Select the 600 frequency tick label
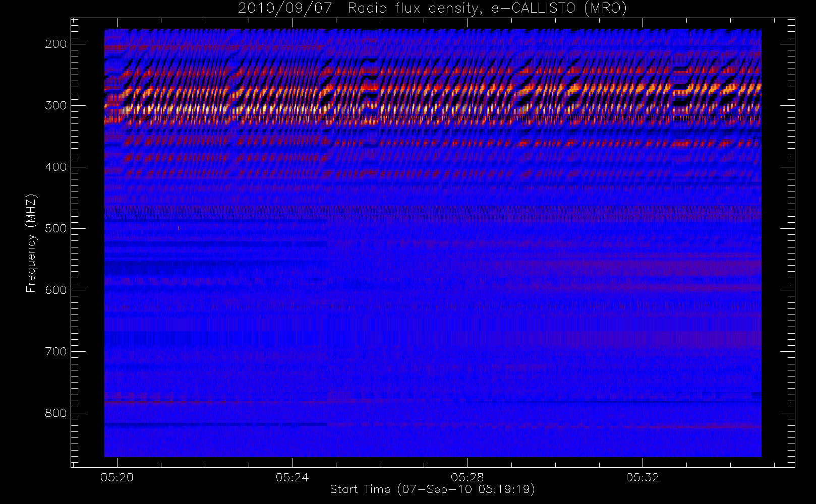Viewport: 816px width, 504px height. pos(55,290)
